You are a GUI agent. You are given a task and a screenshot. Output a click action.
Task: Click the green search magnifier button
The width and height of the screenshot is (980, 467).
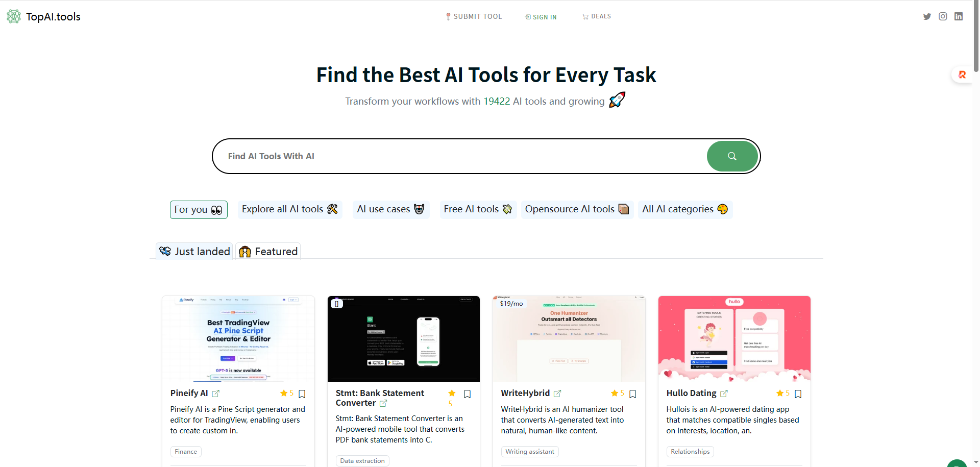[x=732, y=156]
